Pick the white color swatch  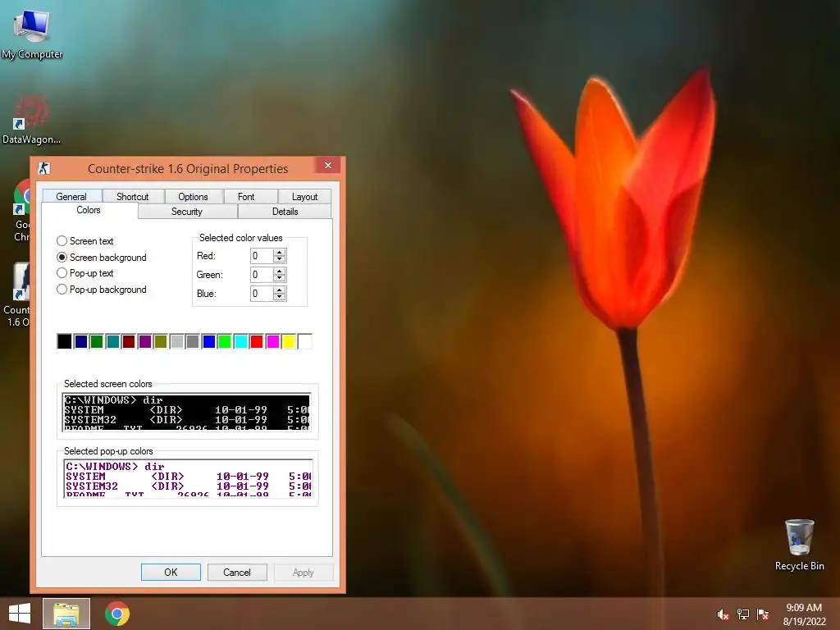pos(305,341)
